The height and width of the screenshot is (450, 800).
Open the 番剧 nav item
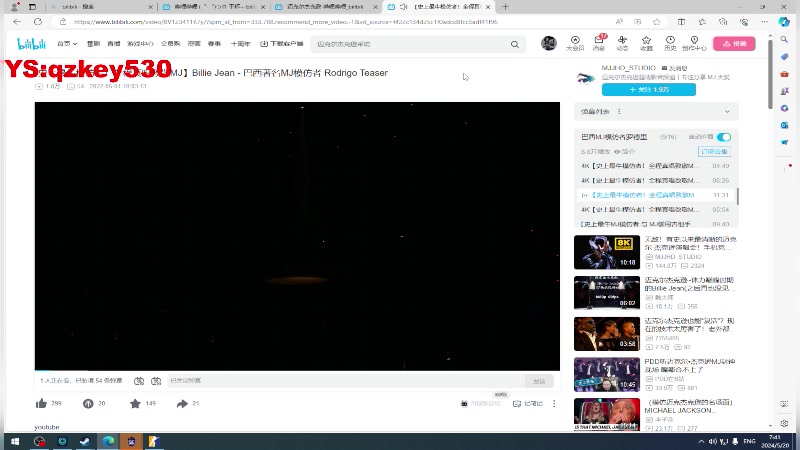[93, 44]
